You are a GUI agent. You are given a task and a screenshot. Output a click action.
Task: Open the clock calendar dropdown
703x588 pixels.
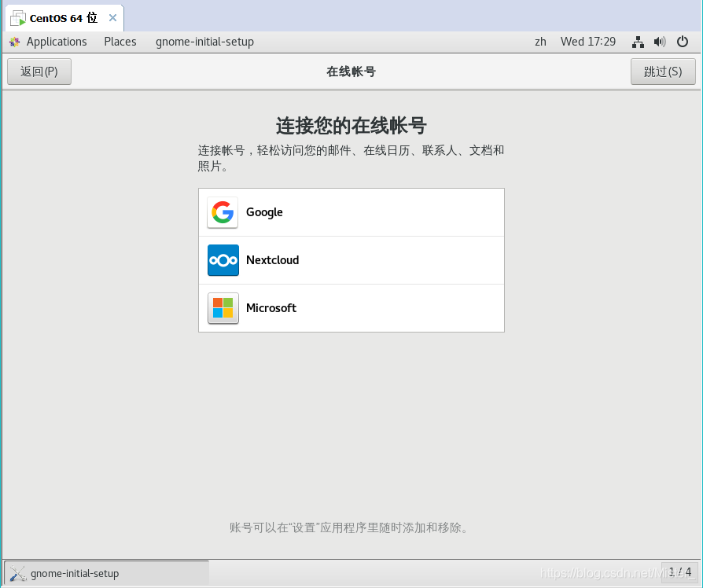tap(588, 42)
